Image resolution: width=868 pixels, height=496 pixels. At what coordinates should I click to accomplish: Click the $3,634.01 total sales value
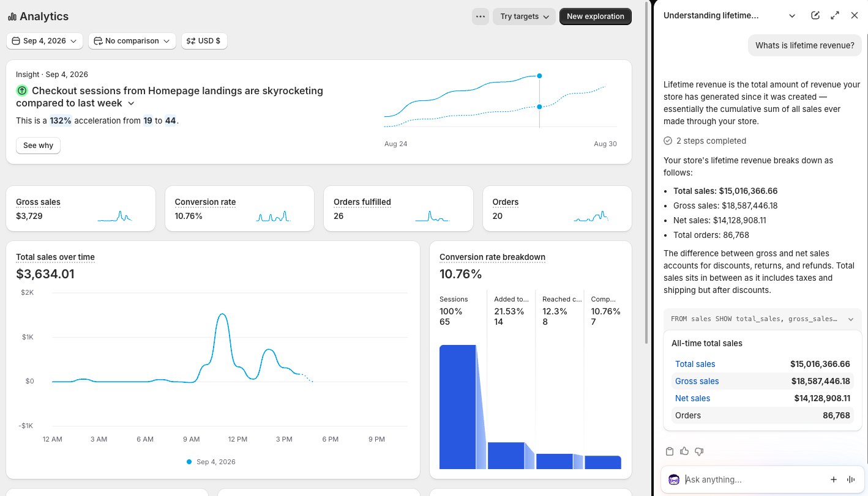pos(45,274)
